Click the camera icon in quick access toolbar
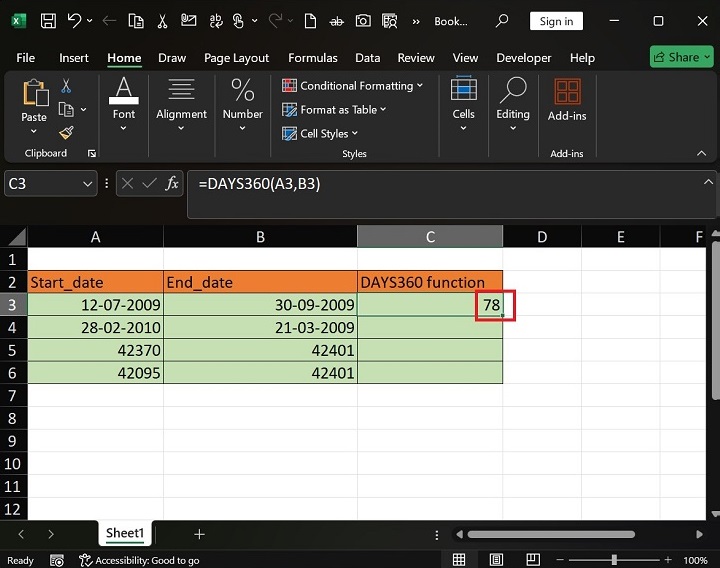The height and width of the screenshot is (568, 720). pos(363,21)
